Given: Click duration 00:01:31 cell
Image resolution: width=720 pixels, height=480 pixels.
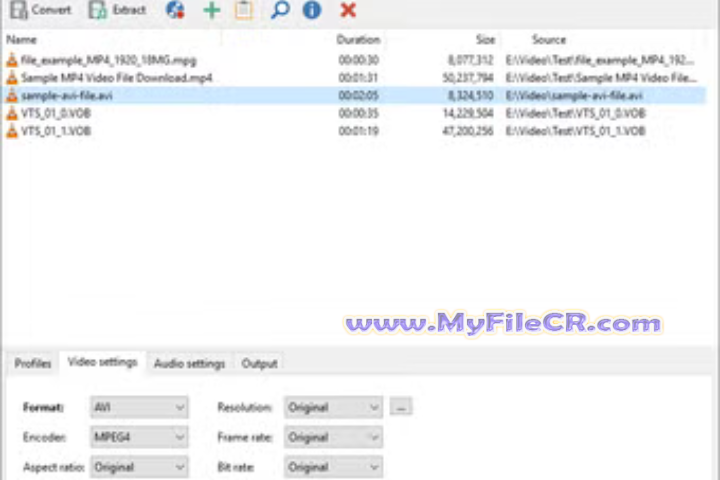Looking at the screenshot, I should [x=359, y=78].
